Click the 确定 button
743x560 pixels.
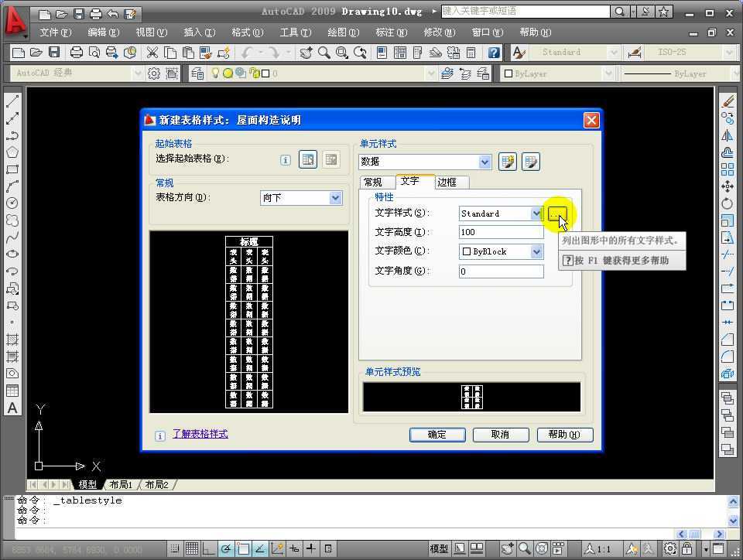pos(437,435)
